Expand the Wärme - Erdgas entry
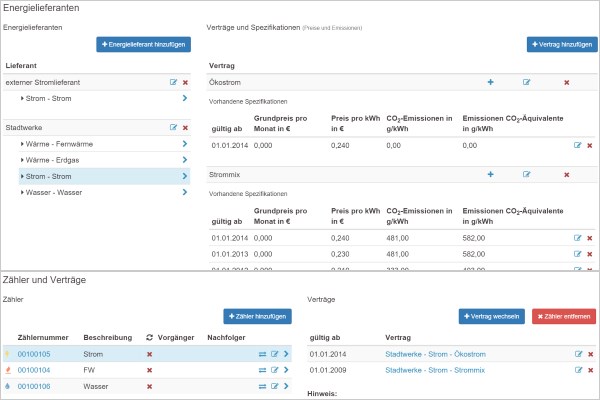Image resolution: width=600 pixels, height=400 pixels. [x=23, y=160]
